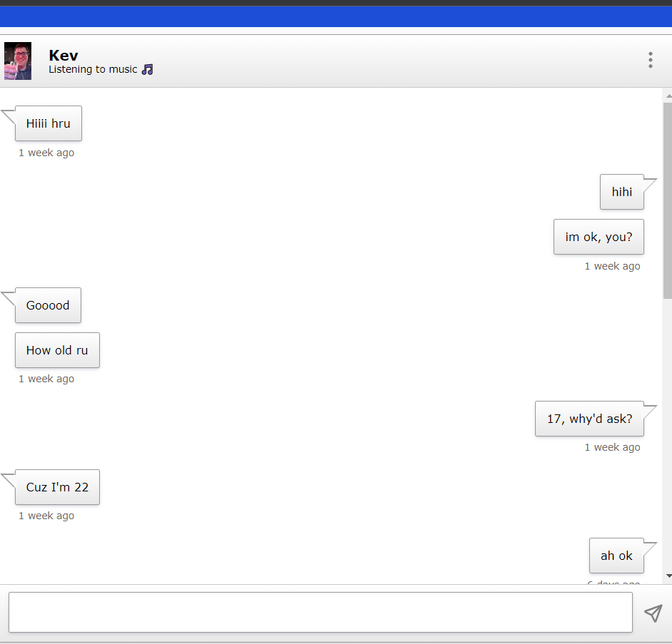Screen dimensions: 672x644
Task: Click timestamp under 'Hiiii hru' message
Action: pos(46,153)
